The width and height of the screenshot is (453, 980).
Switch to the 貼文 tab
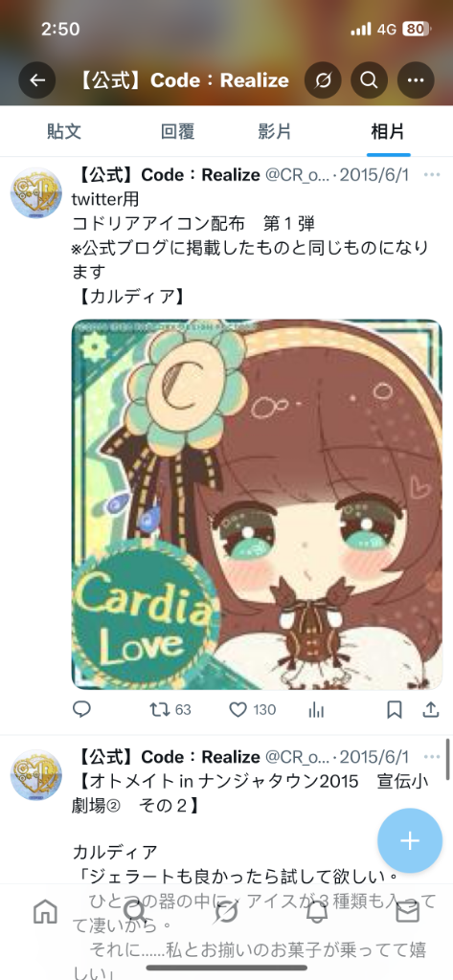64,131
